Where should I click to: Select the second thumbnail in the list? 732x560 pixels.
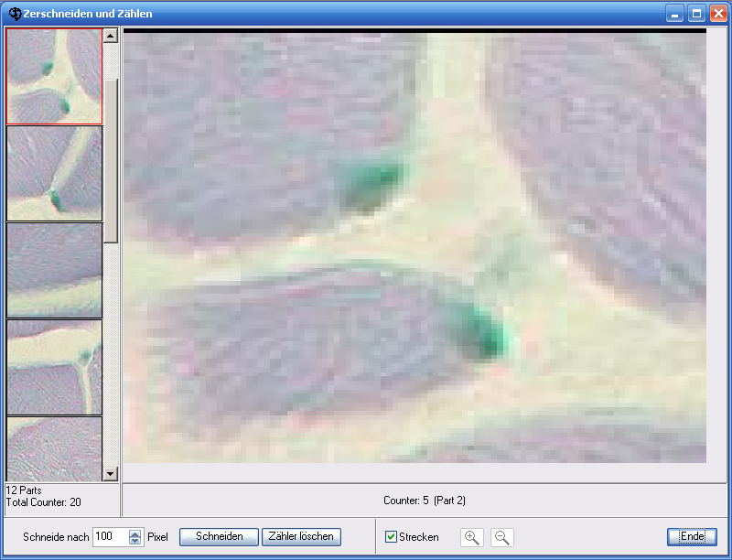tap(54, 174)
